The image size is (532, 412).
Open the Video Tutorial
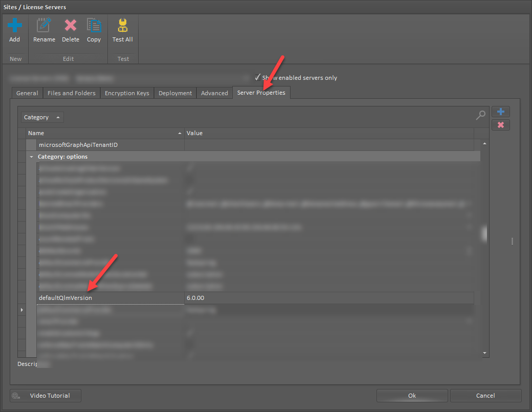point(45,395)
